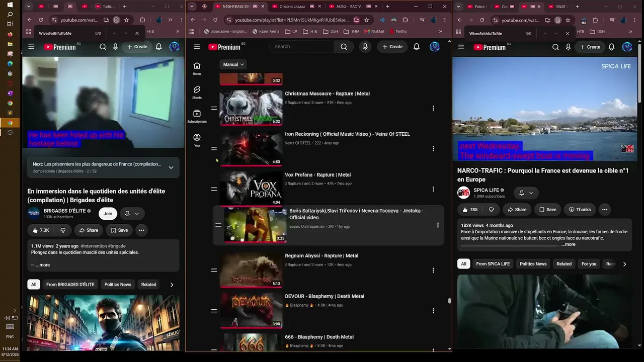Click Create in the middle YouTube window
644x362 pixels.
[x=392, y=47]
